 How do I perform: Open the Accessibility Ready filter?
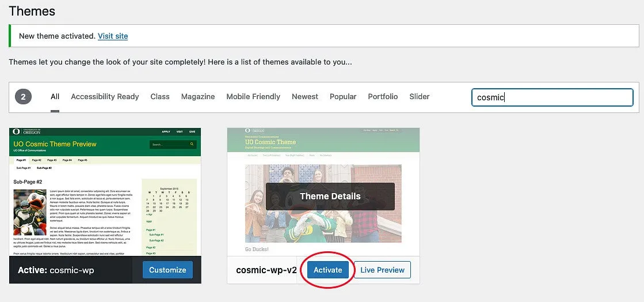click(105, 97)
